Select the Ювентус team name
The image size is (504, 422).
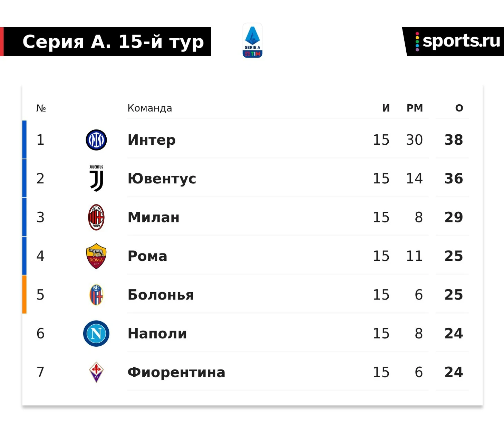click(162, 179)
